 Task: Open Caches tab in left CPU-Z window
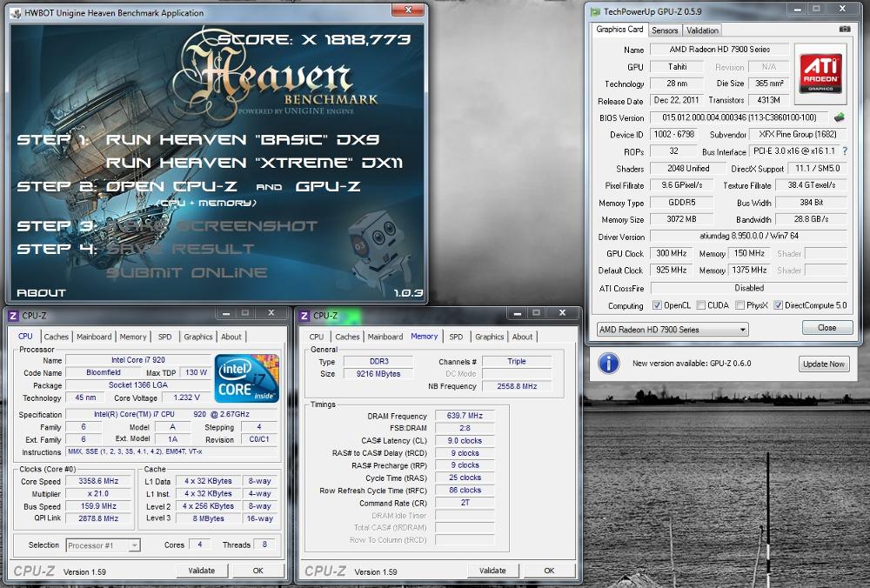pos(56,337)
